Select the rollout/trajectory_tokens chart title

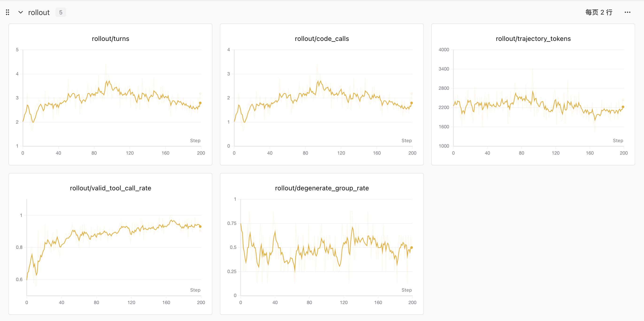pyautogui.click(x=533, y=39)
